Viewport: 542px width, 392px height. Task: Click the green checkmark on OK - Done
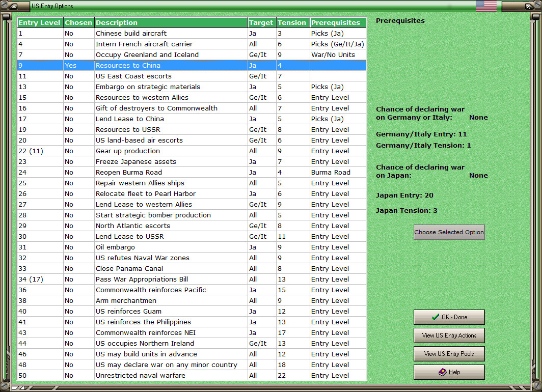[x=436, y=317]
